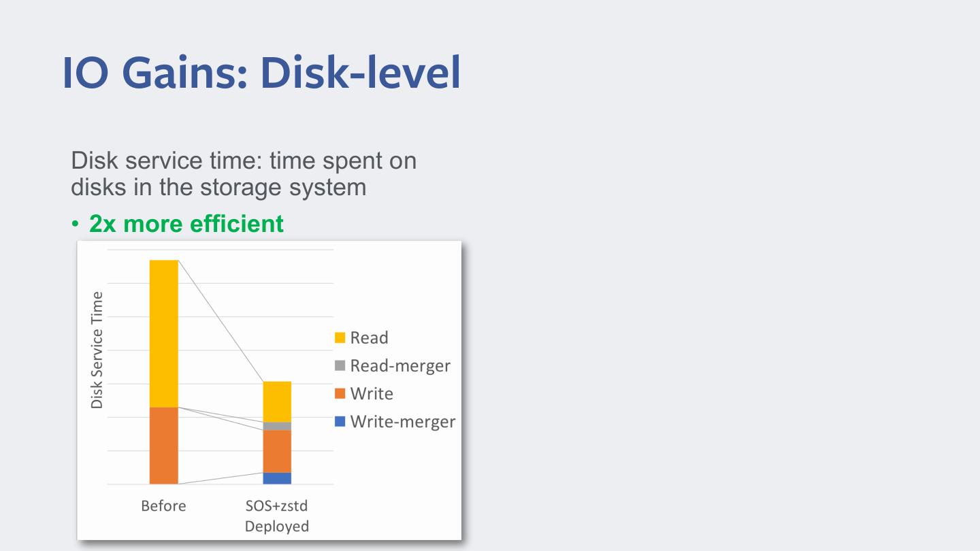Image resolution: width=980 pixels, height=551 pixels.
Task: Click the gray Read-merger segment of SOS+zstd bar
Action: pos(277,426)
